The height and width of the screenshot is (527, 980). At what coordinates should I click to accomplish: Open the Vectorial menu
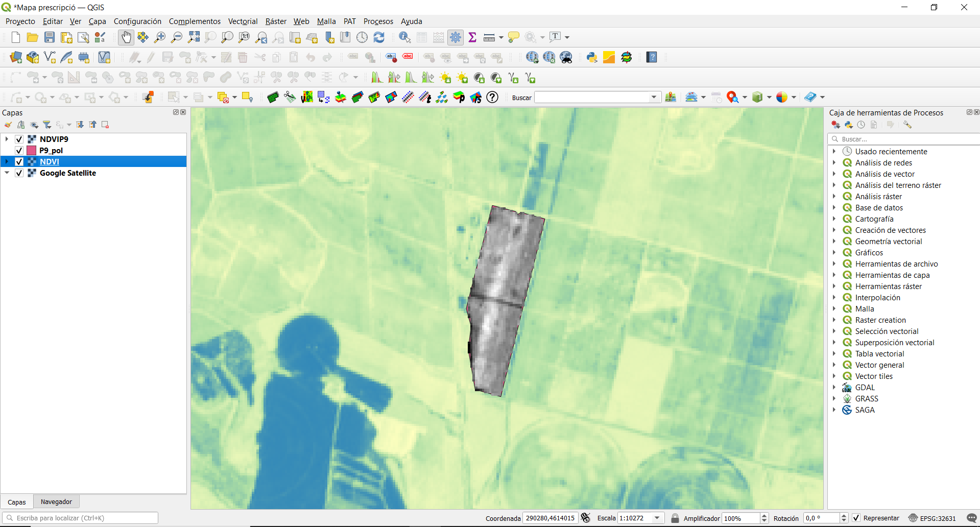tap(243, 21)
